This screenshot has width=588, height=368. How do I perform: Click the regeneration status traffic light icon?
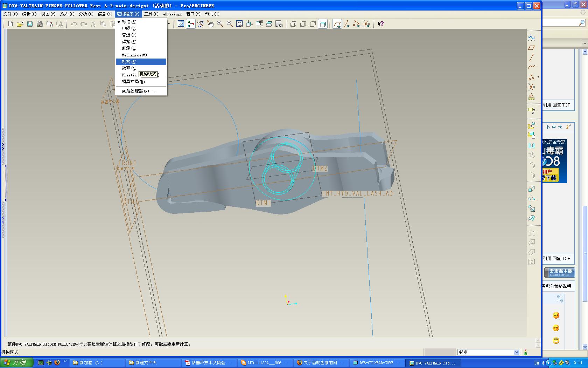[x=525, y=352]
